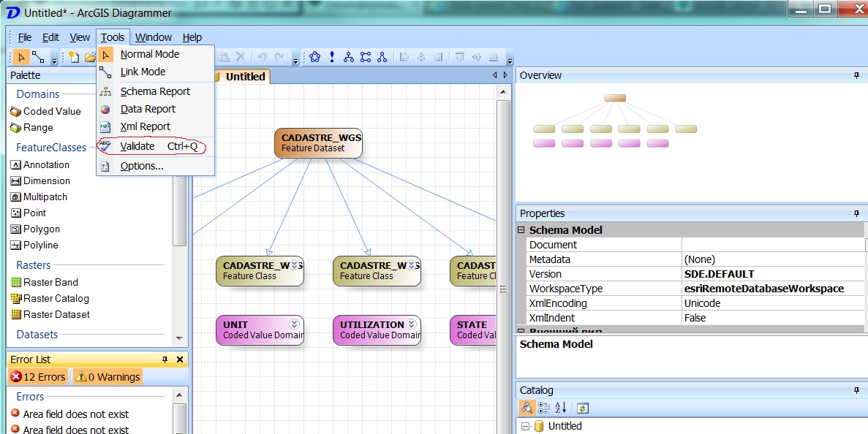Choose Validate from the Tools menu
The height and width of the screenshot is (434, 868).
155,147
